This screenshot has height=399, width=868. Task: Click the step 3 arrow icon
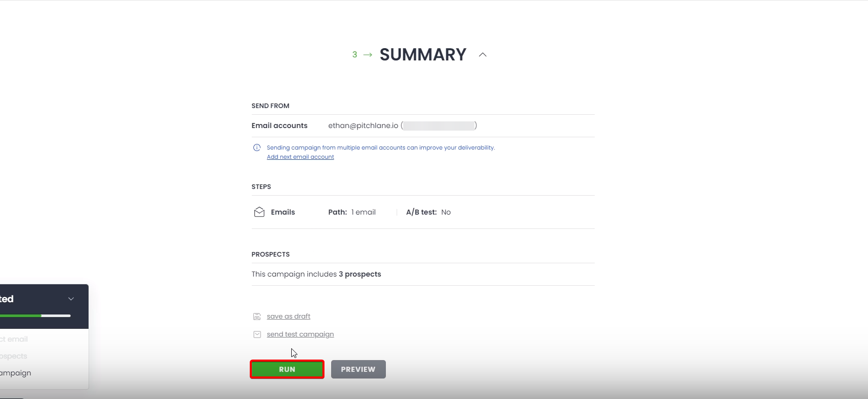[367, 55]
